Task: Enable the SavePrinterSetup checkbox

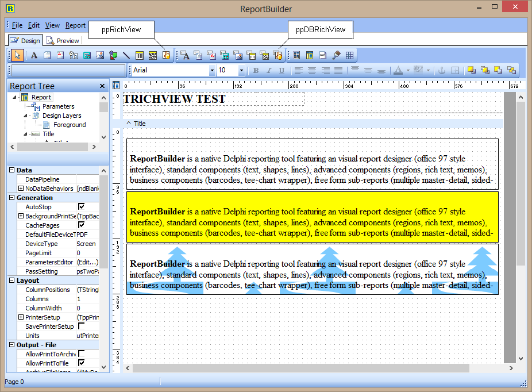Action: click(x=81, y=326)
